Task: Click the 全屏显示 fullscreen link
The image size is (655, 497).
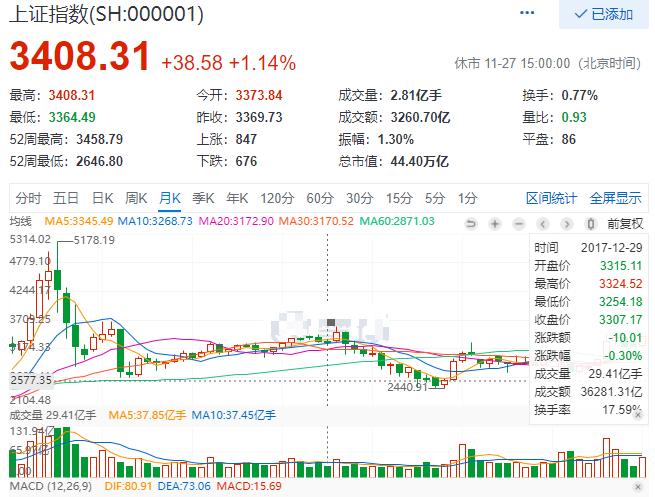Action: (615, 198)
